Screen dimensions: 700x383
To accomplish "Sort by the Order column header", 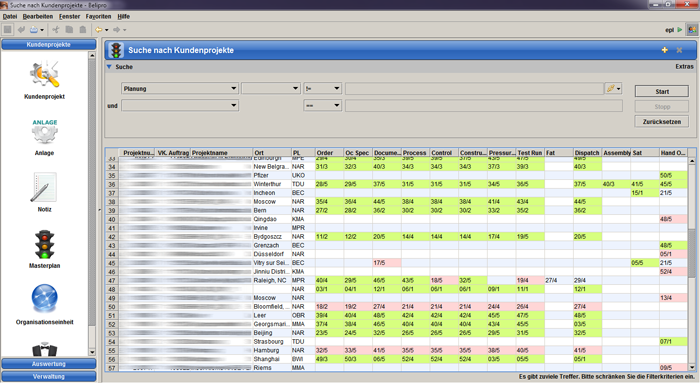I will click(329, 153).
